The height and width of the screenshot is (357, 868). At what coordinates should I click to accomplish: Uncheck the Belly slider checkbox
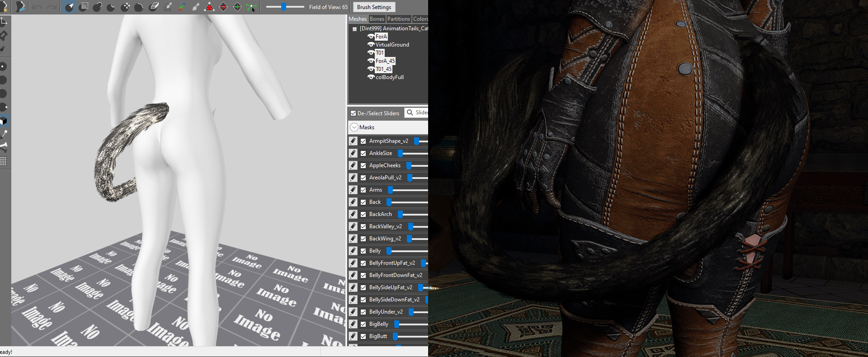(x=363, y=251)
